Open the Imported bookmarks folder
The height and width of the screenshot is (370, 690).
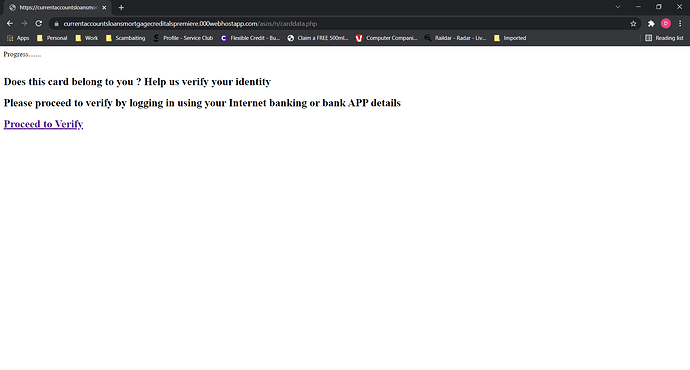pyautogui.click(x=510, y=38)
